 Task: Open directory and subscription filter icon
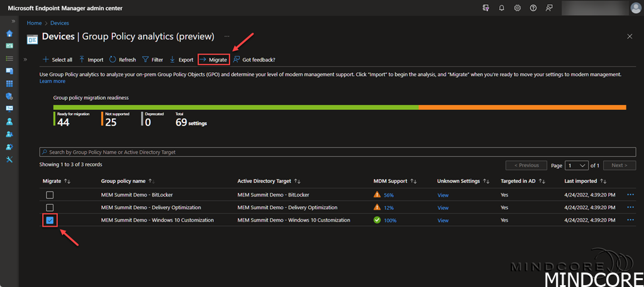coord(486,8)
